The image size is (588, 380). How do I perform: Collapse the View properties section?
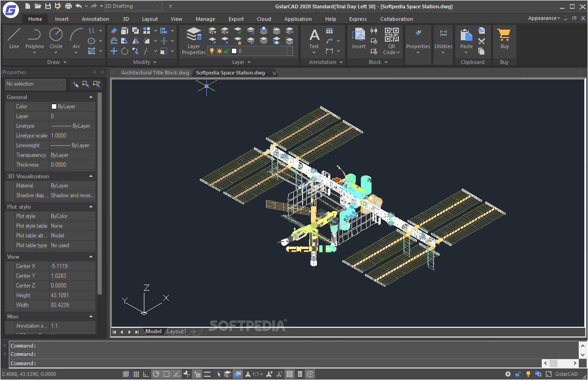(x=91, y=257)
